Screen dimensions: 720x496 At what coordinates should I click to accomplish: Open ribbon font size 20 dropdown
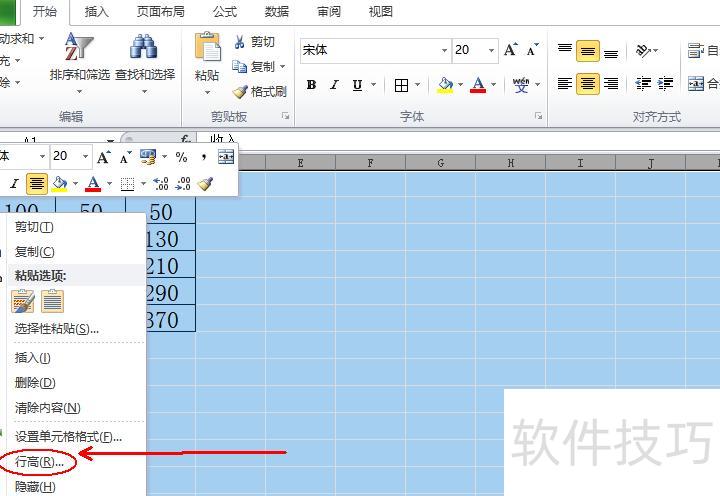click(491, 50)
